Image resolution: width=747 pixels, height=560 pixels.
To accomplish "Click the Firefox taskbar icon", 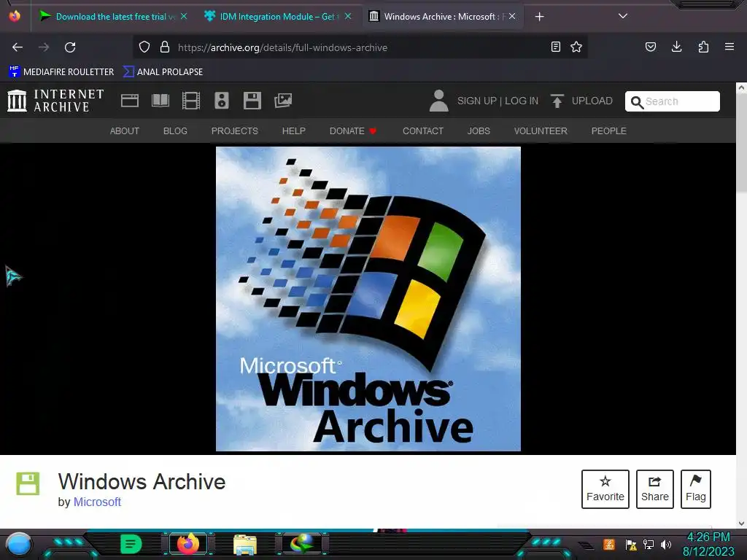I will [x=187, y=544].
